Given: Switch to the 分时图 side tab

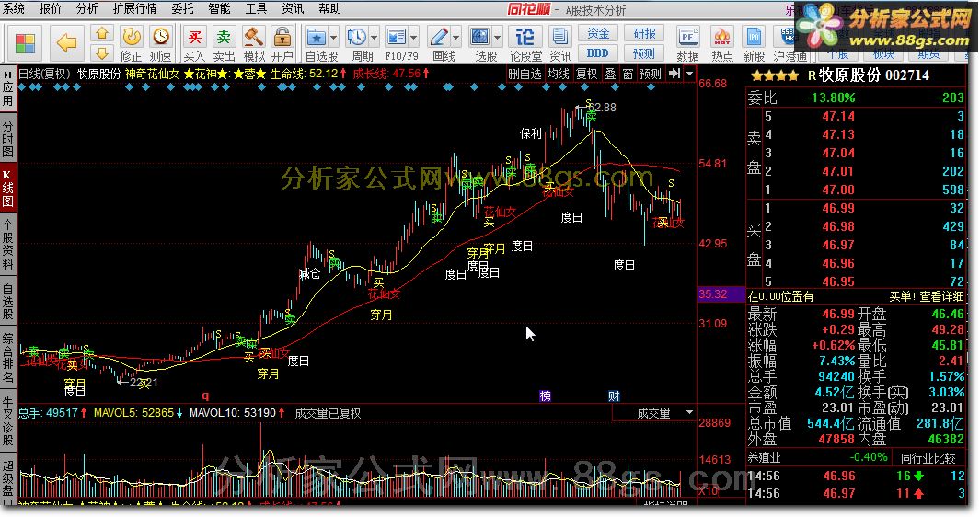Looking at the screenshot, I should 7,138.
